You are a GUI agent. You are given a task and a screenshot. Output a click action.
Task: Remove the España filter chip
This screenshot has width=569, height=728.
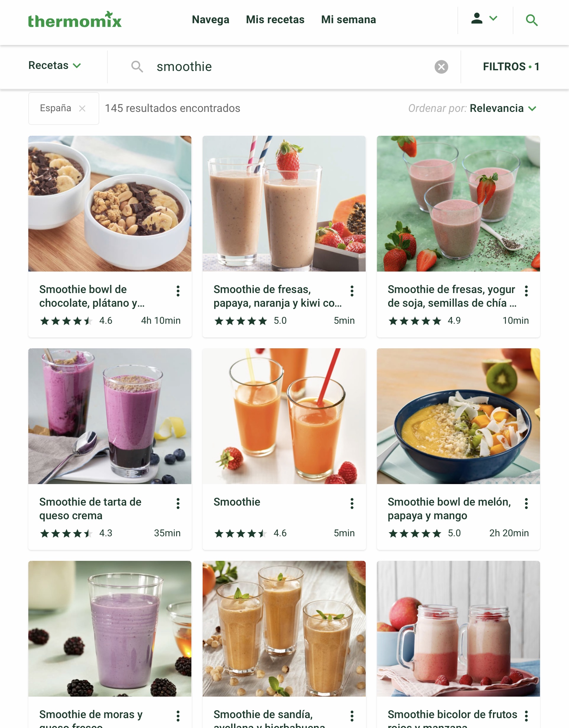[x=82, y=108]
